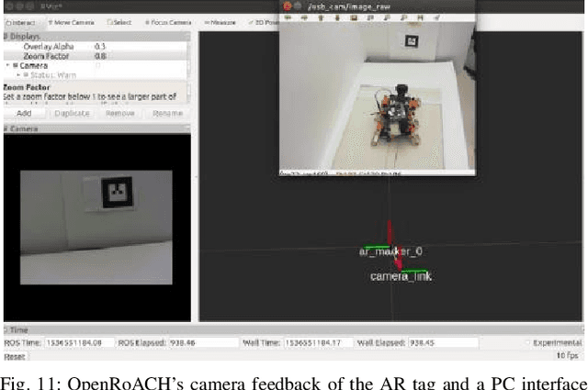Click the 10 fps status text

(x=567, y=355)
